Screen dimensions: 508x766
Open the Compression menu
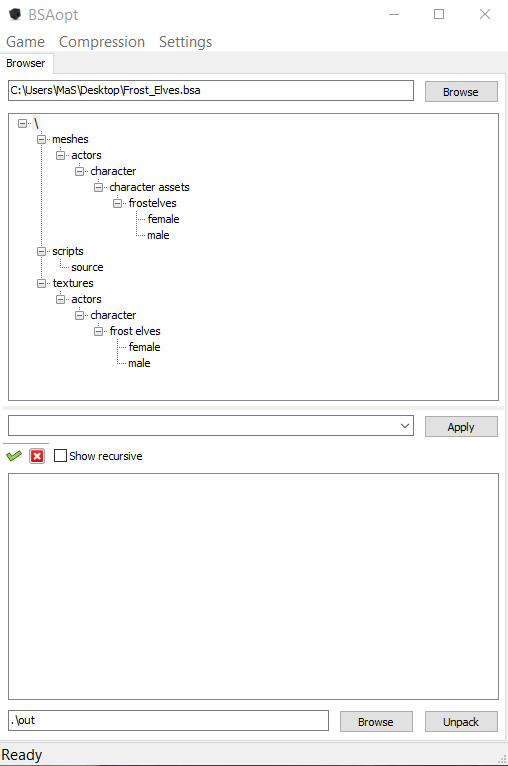click(x=102, y=42)
